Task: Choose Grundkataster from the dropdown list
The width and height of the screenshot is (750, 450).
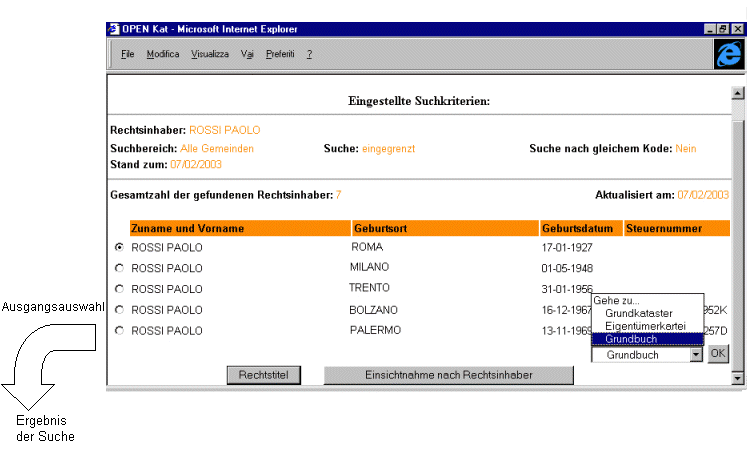Action: (x=638, y=314)
